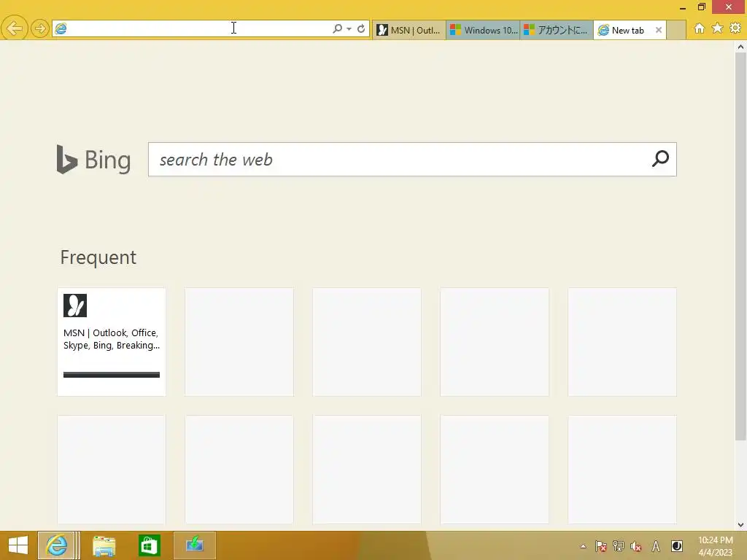Show hidden system tray icons arrow
This screenshot has height=560, width=747.
583,546
